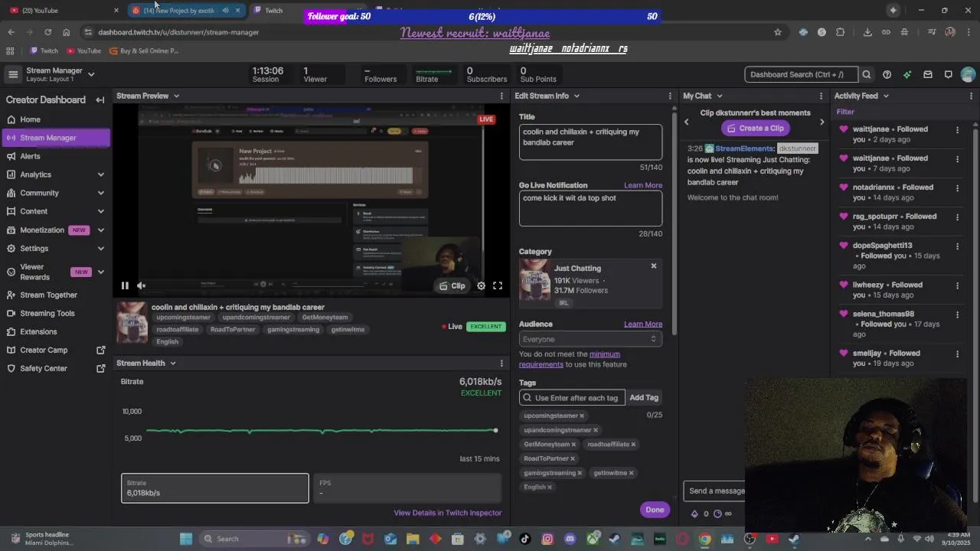Screen dimensions: 980x551
Task: Expand Settings sidebar section
Action: [x=101, y=248]
